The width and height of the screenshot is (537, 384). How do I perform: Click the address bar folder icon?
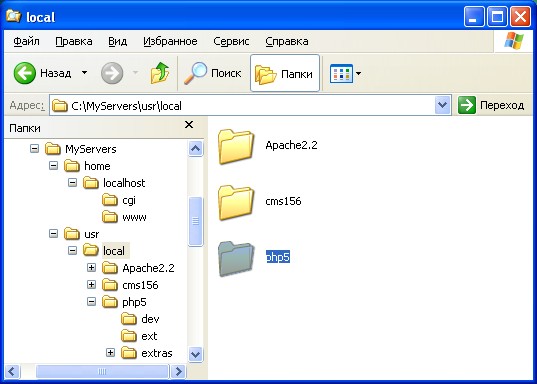[x=60, y=106]
